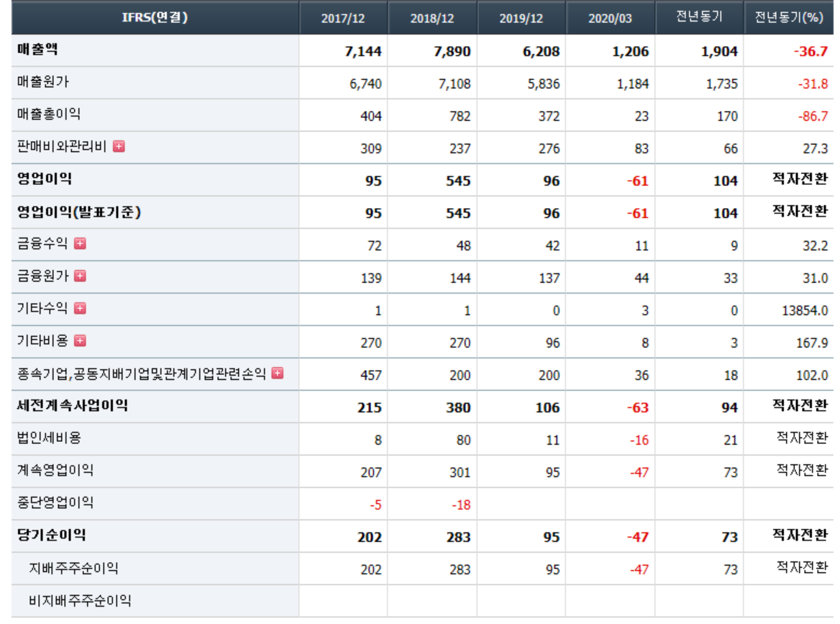Click the 2017/12 column header
This screenshot has height=624, width=840.
coord(343,18)
